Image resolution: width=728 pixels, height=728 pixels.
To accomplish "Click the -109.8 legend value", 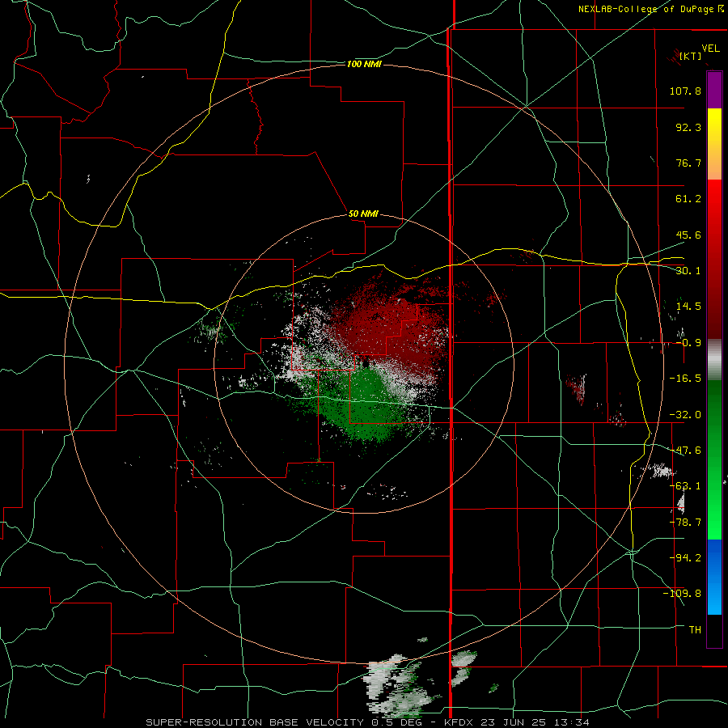I will click(682, 594).
